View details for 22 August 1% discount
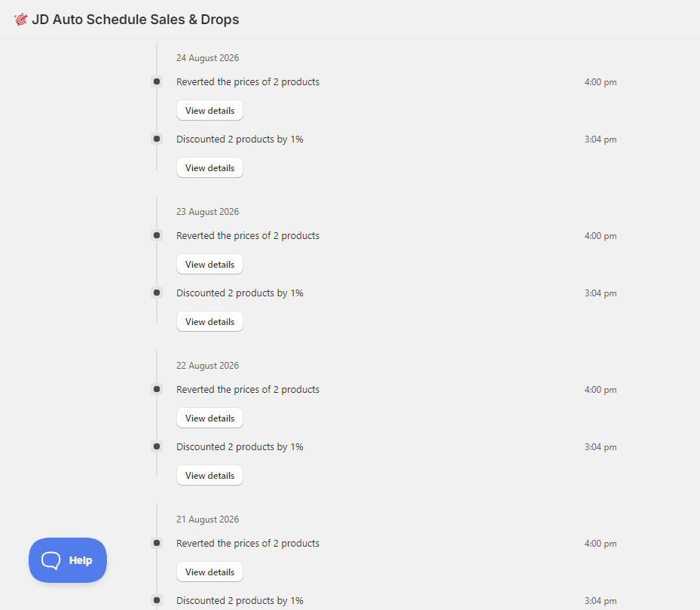 [209, 475]
